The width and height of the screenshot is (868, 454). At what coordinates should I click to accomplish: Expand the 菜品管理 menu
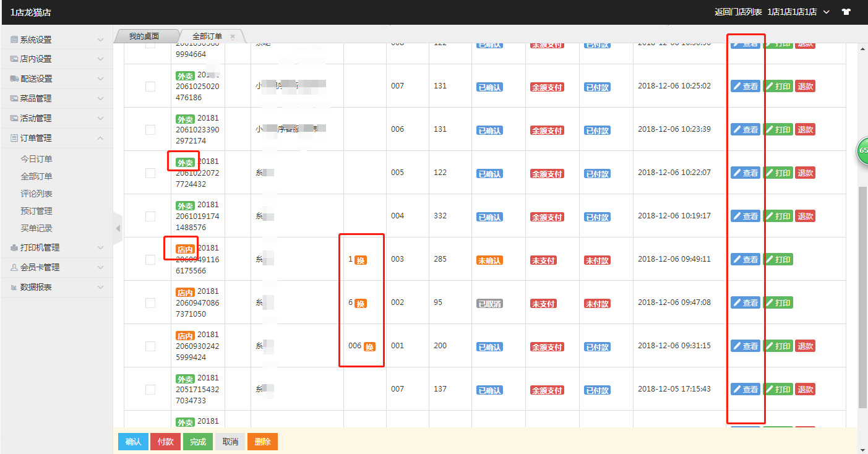(57, 98)
